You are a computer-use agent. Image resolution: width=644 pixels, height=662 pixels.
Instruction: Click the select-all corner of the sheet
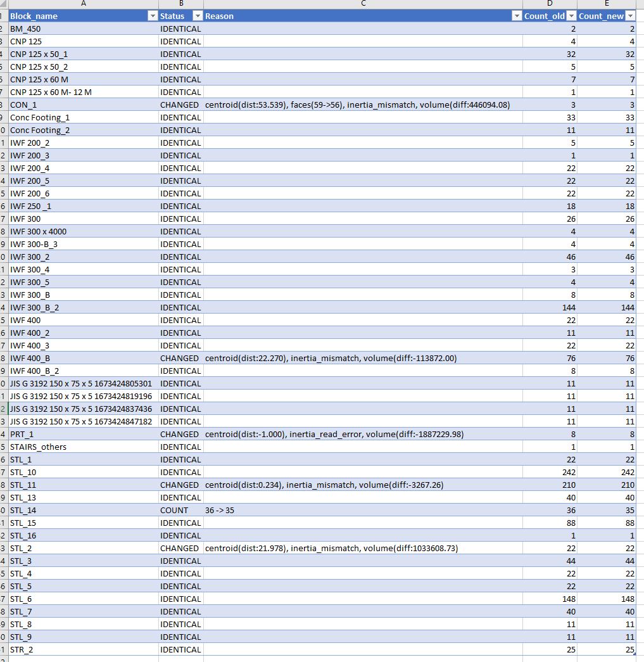(x=4, y=4)
